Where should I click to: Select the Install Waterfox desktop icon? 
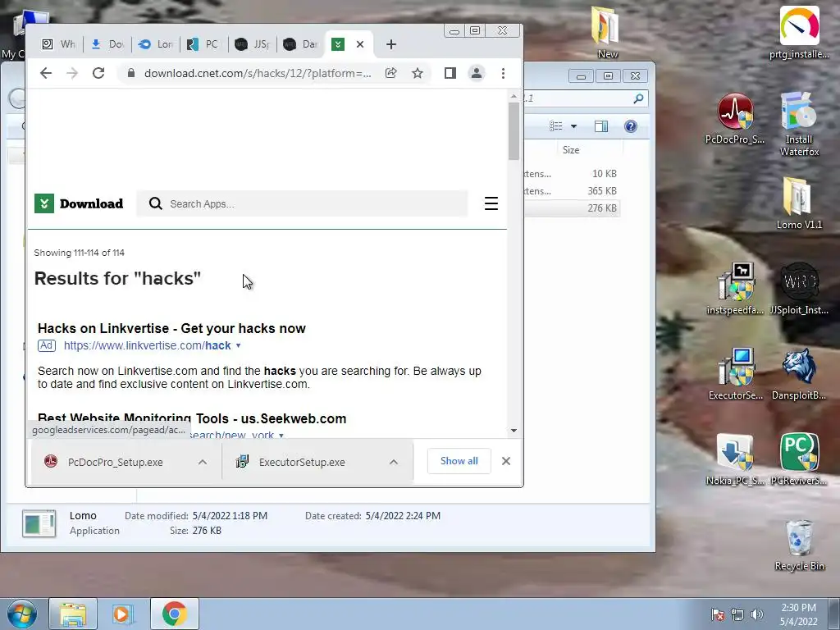click(x=799, y=124)
